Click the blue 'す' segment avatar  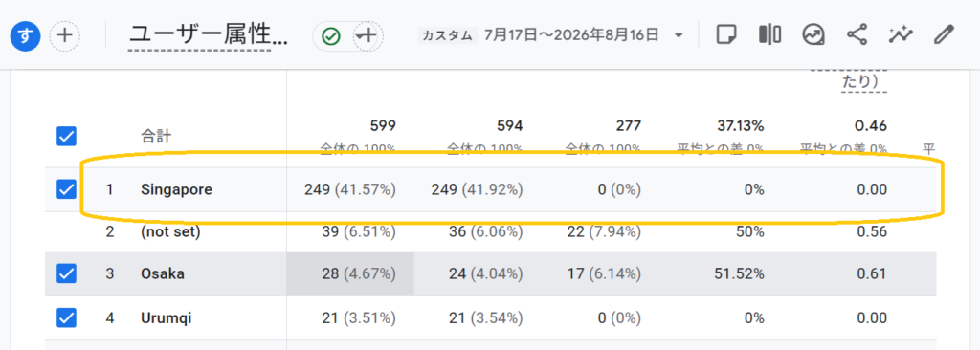coord(25,35)
